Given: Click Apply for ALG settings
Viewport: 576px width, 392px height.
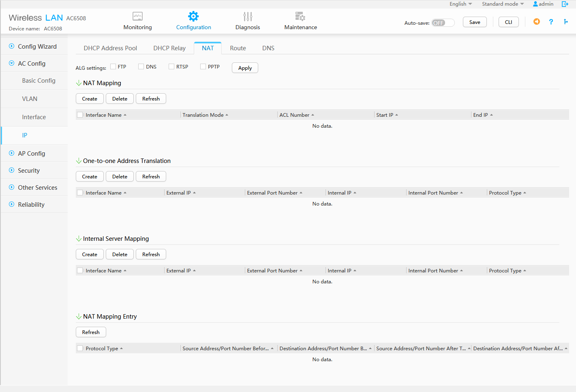Looking at the screenshot, I should [245, 68].
